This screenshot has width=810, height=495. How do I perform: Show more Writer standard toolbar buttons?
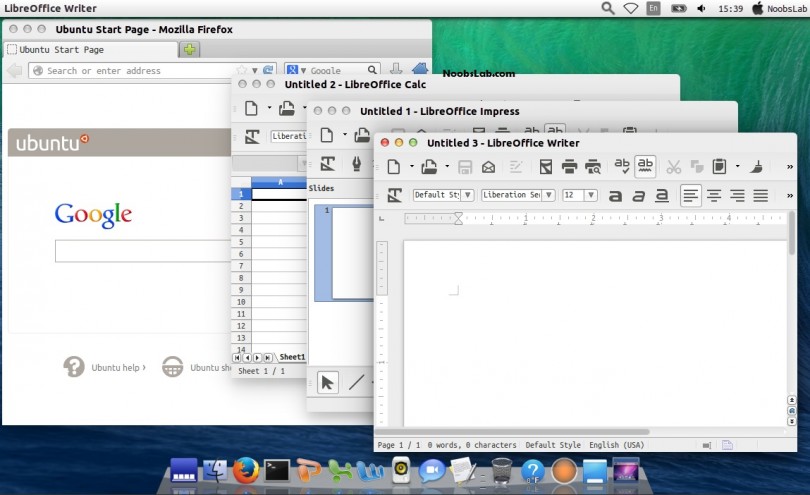pyautogui.click(x=789, y=167)
